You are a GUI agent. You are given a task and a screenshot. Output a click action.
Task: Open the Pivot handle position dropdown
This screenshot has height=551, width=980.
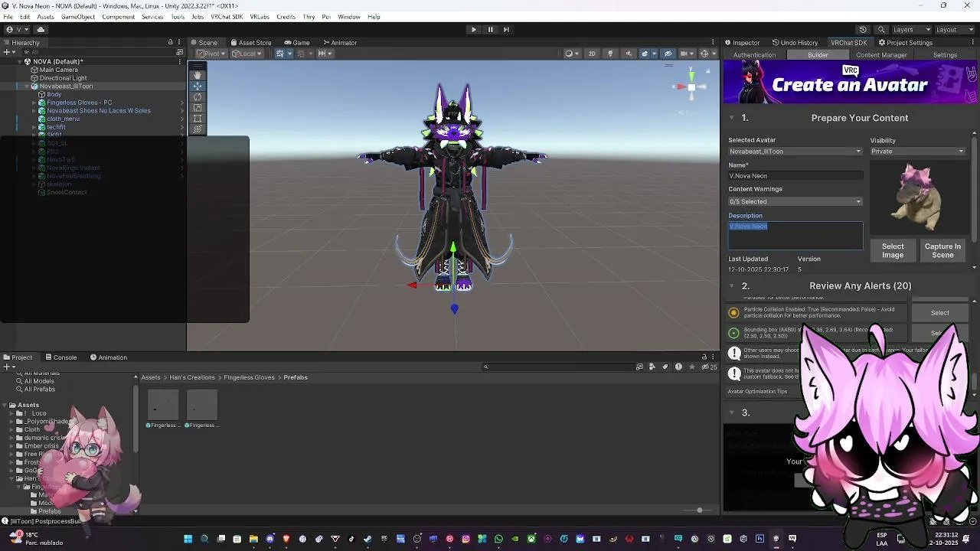211,54
